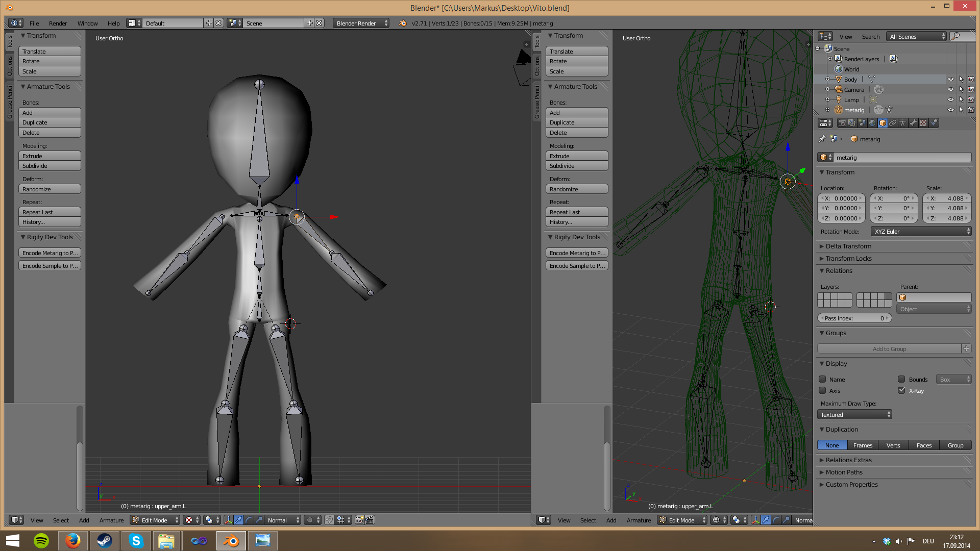Select the Maximum Draw Type Textured dropdown
Image resolution: width=980 pixels, height=551 pixels.
tap(855, 414)
